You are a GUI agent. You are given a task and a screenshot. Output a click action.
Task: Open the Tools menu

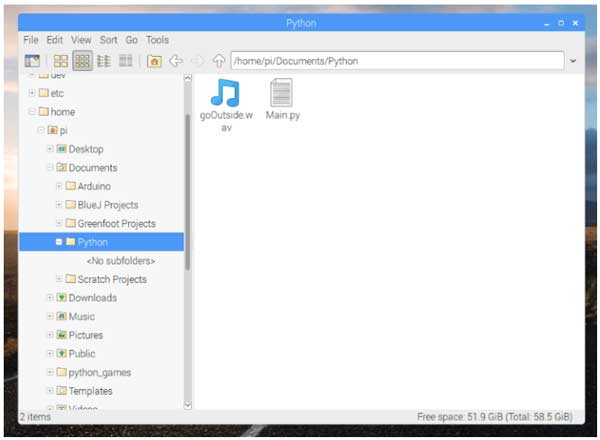157,40
